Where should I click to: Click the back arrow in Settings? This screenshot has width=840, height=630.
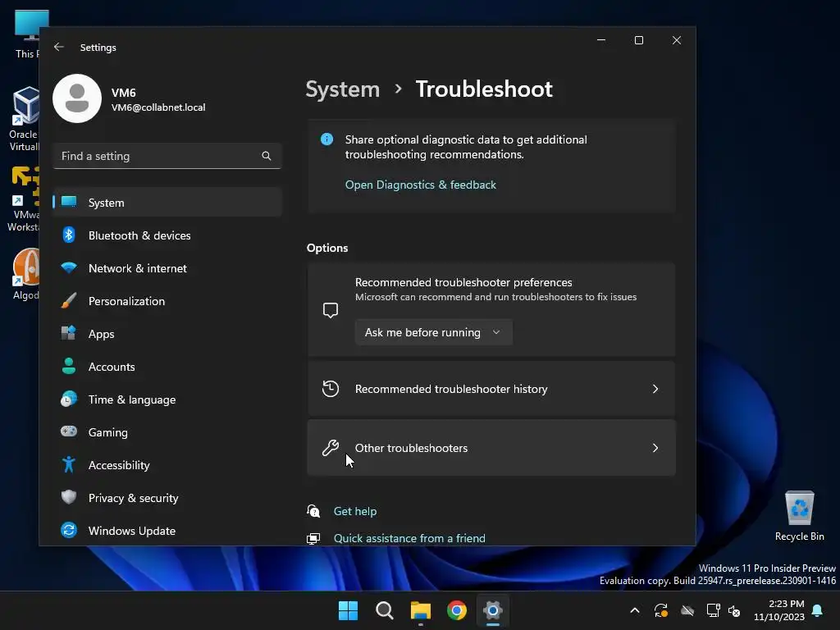59,47
